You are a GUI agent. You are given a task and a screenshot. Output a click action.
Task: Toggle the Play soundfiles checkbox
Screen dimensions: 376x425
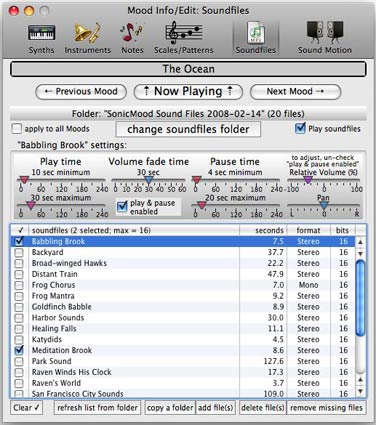pos(300,128)
